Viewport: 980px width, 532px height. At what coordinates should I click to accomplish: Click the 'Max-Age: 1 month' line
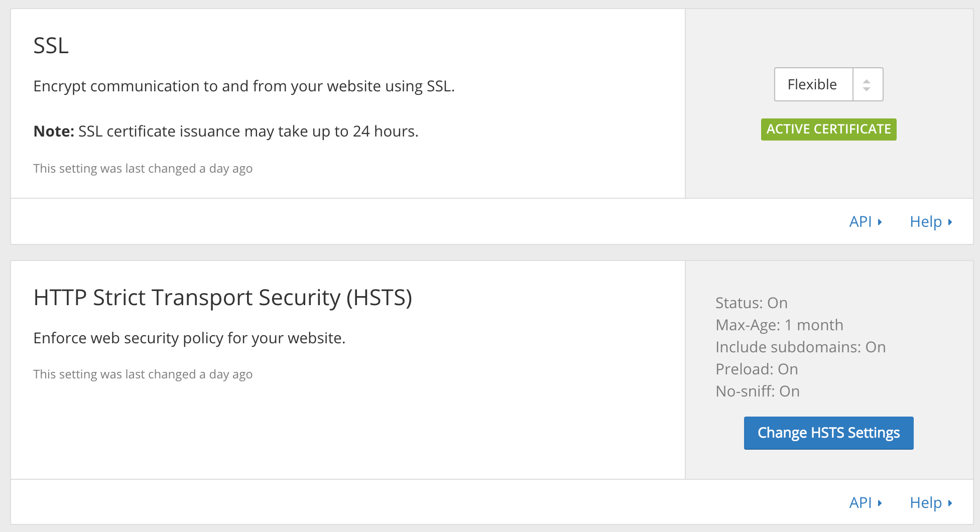(x=779, y=325)
